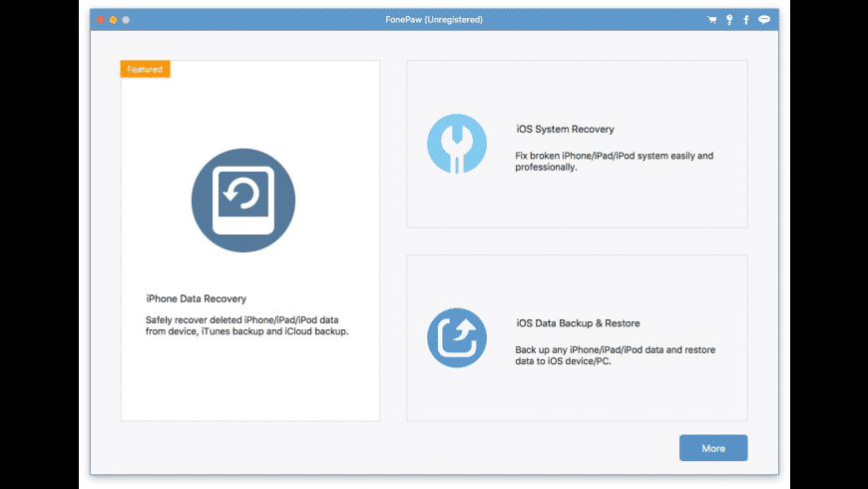Click the iPhone Data Recovery round icon

[243, 201]
